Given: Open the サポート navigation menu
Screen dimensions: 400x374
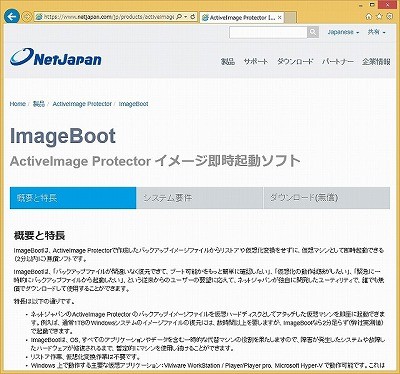Looking at the screenshot, I should click(256, 62).
